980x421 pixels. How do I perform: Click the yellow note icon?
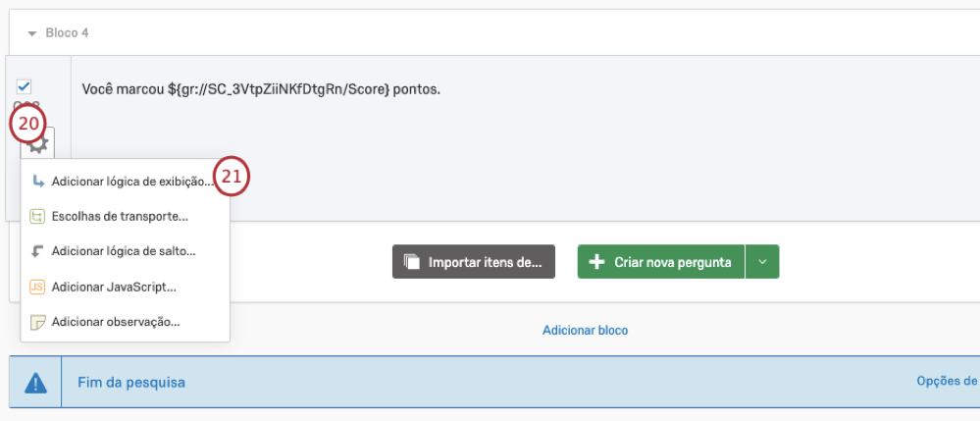pos(37,322)
